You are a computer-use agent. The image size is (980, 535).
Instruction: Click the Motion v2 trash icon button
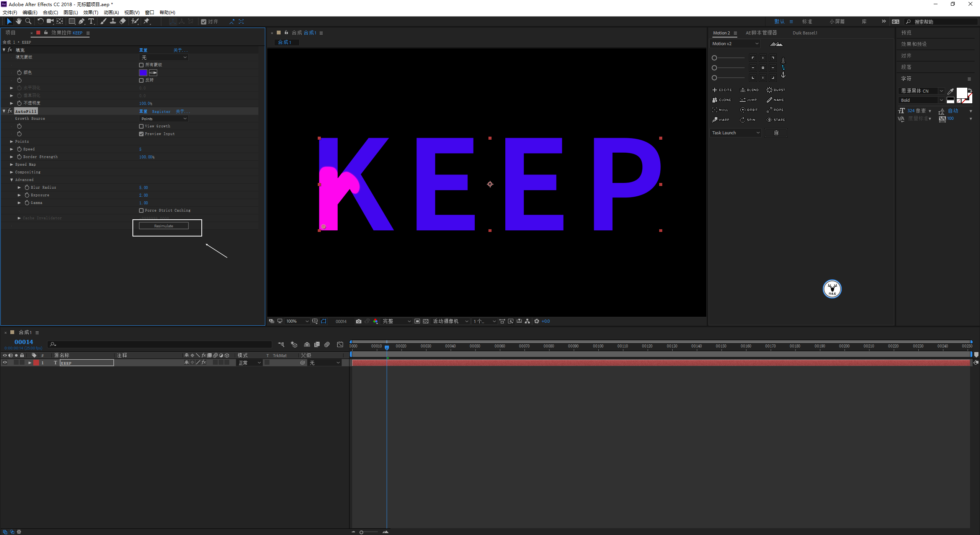(776, 133)
